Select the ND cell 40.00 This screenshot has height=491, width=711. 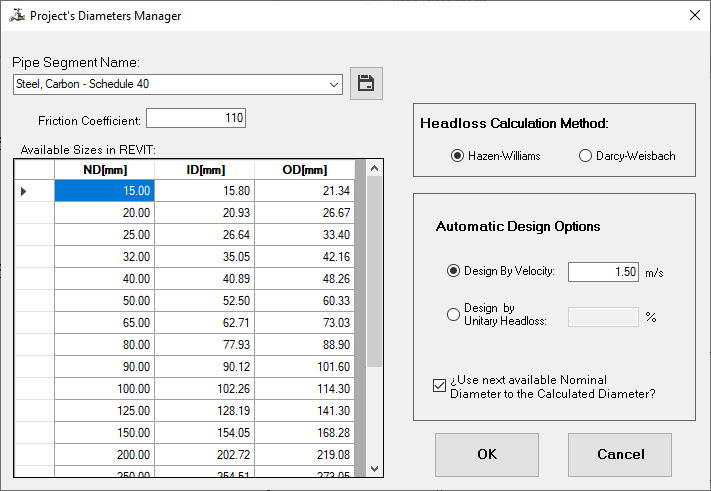click(105, 279)
